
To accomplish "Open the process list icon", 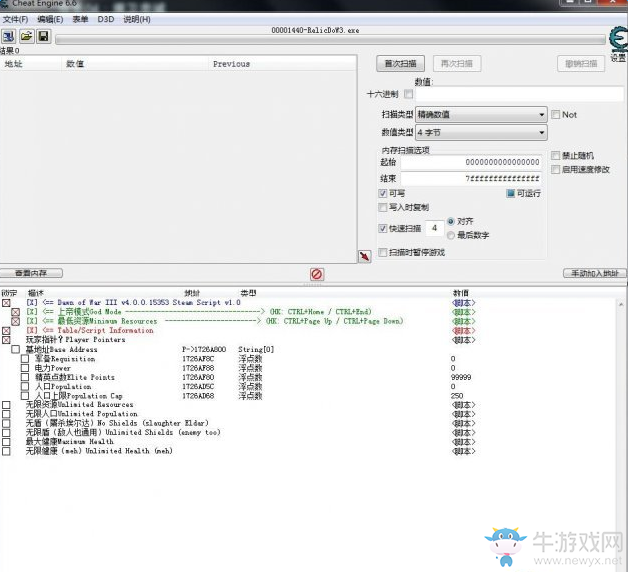I will [x=8, y=36].
